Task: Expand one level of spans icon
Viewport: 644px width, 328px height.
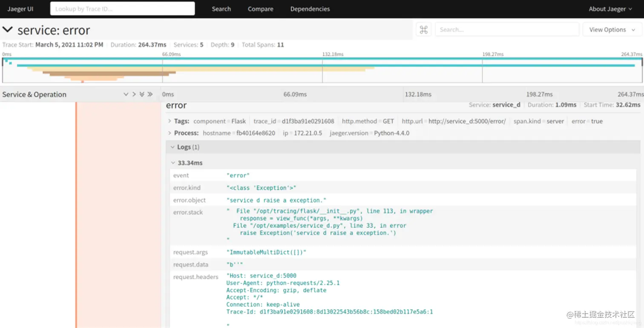Action: (x=126, y=94)
